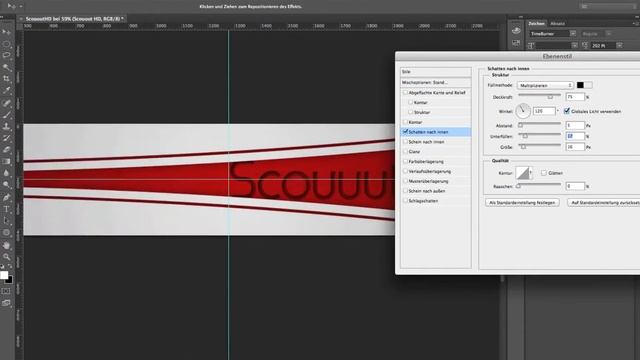The width and height of the screenshot is (640, 360).
Task: Select the Eraser tool
Action: point(7,150)
